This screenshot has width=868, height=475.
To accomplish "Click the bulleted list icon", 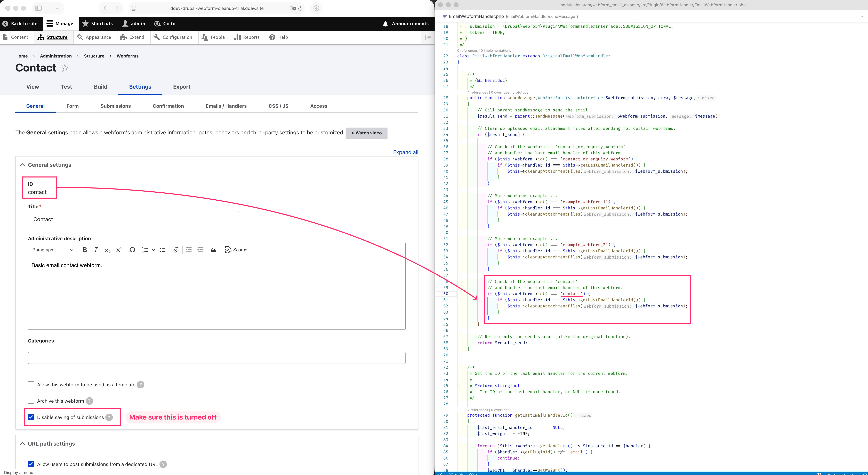I will coord(162,250).
